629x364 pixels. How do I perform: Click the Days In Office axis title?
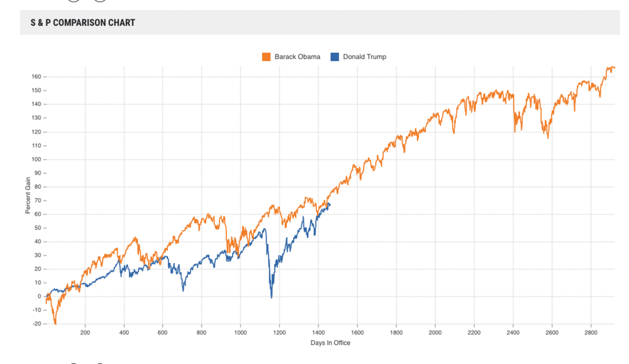[x=330, y=343]
